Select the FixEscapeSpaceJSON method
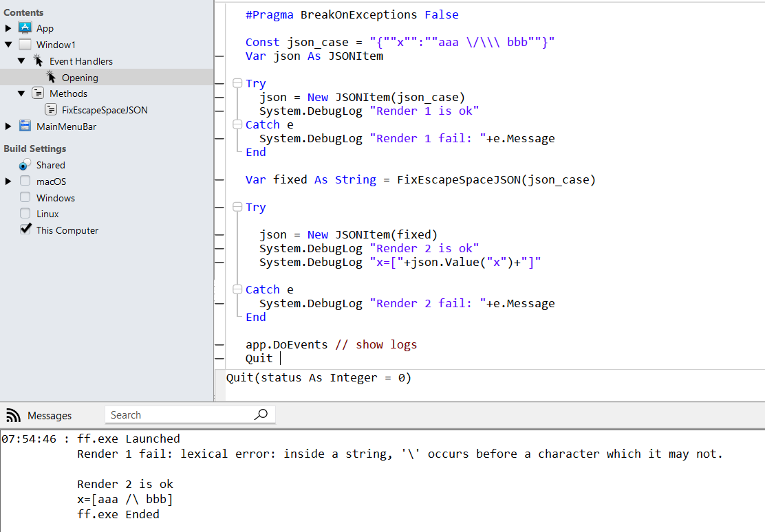The width and height of the screenshot is (765, 532). 105,110
